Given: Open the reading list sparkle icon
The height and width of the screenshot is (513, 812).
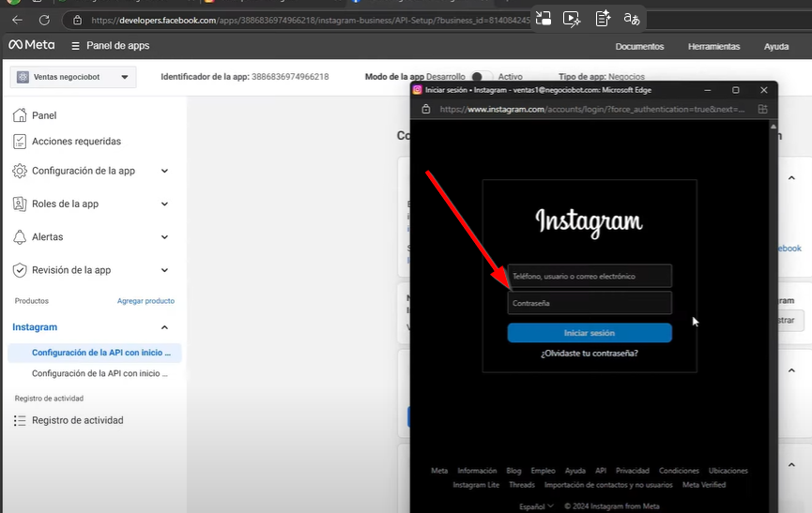Looking at the screenshot, I should click(x=603, y=19).
